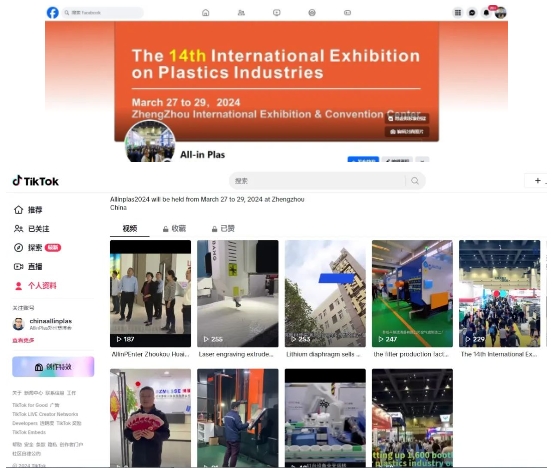Click the people icon next to 已关注
Viewport: 552px width, 471px height.
18,229
